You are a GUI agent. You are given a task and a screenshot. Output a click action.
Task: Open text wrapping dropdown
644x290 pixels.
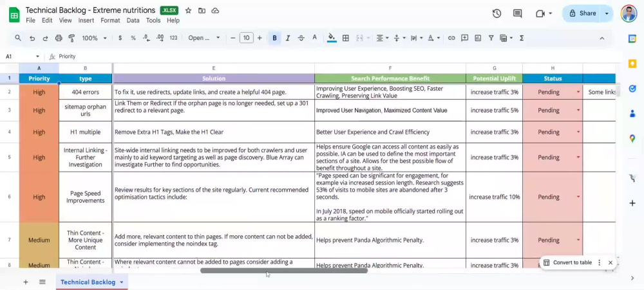point(416,38)
